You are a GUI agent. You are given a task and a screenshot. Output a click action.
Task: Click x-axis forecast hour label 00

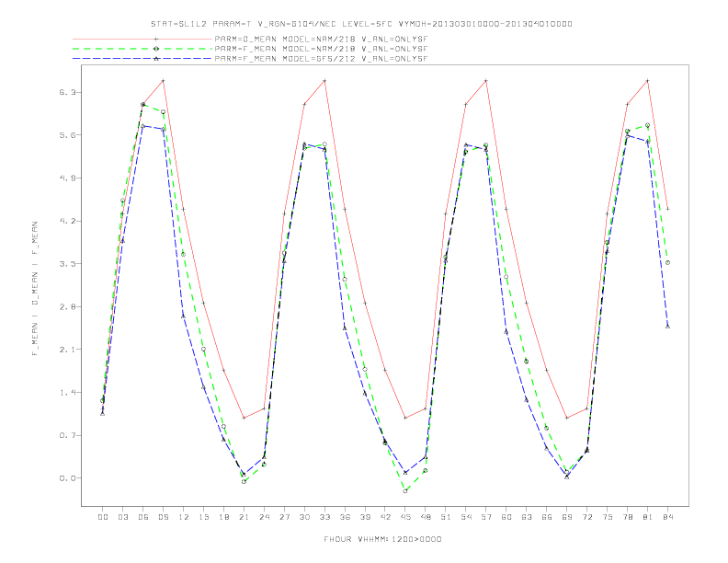[103, 517]
